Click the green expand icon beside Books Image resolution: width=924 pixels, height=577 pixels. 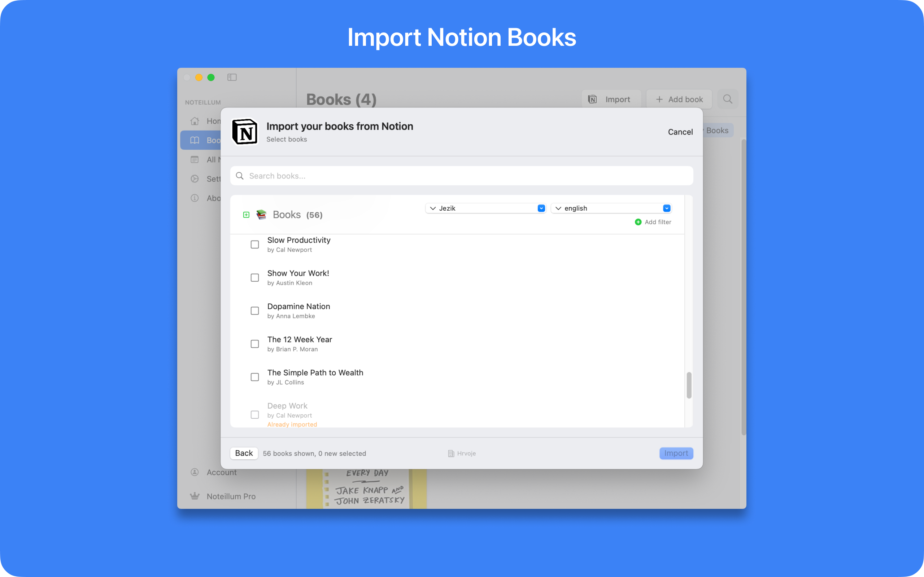(246, 215)
